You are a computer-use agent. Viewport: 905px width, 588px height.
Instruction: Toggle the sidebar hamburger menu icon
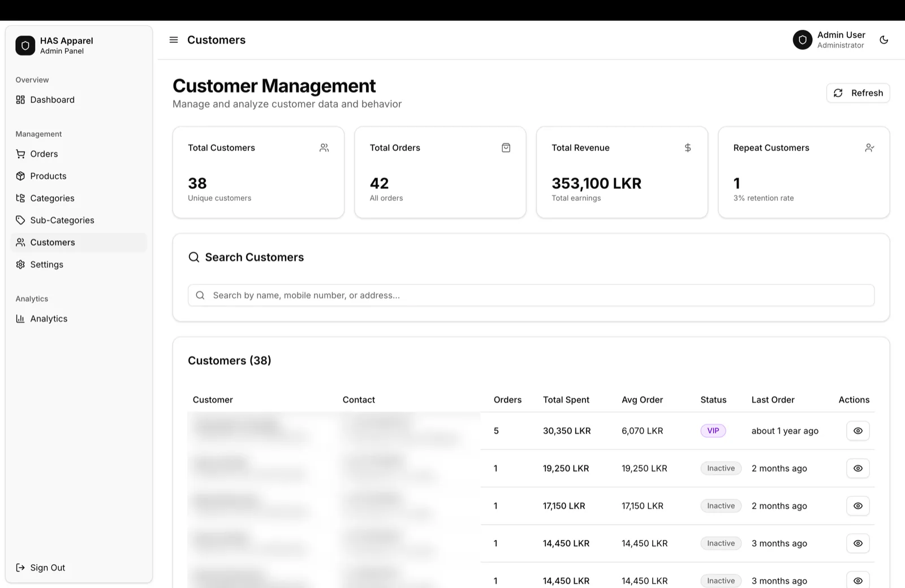174,40
